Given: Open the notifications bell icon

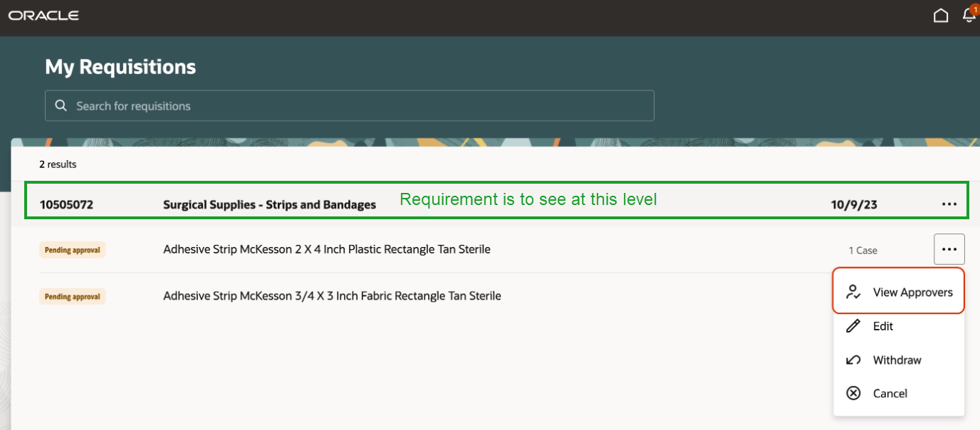Looking at the screenshot, I should pyautogui.click(x=967, y=16).
